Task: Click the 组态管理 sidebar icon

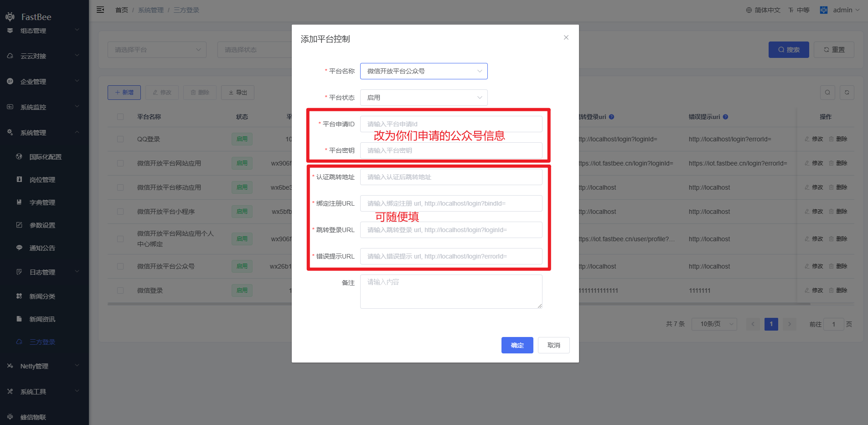Action: click(10, 31)
